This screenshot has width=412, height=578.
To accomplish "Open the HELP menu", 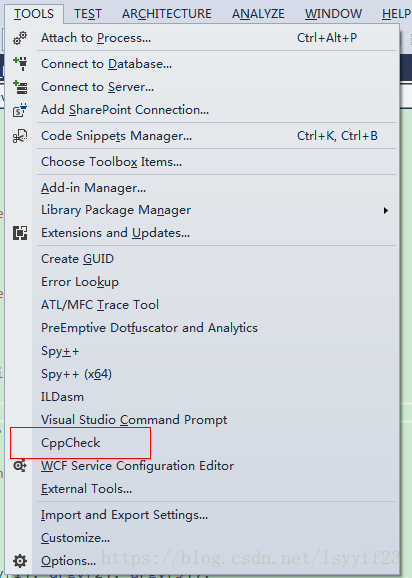I will click(x=397, y=14).
